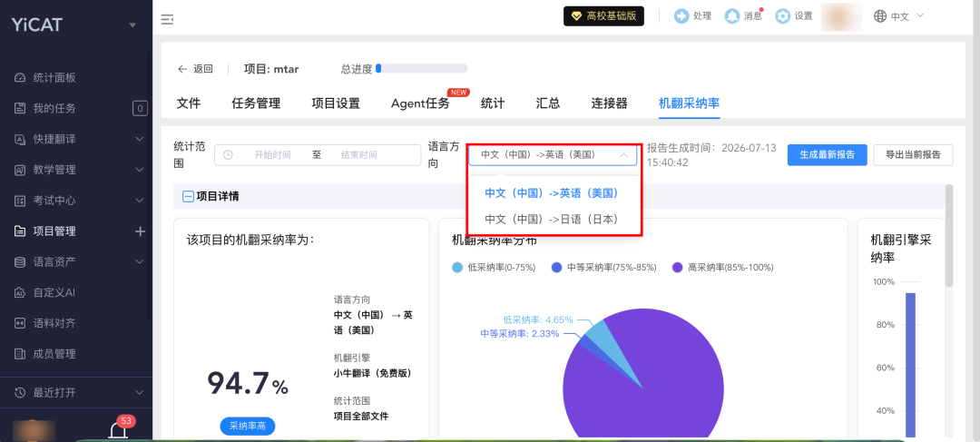Switch to the 文件 tab
This screenshot has width=980, height=442.
(x=188, y=103)
